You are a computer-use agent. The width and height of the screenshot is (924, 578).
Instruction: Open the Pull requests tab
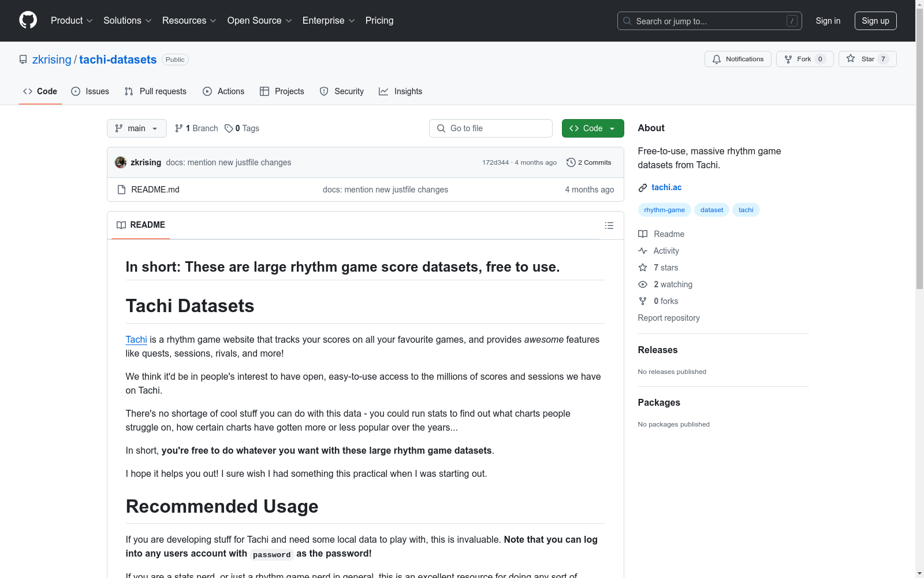155,91
